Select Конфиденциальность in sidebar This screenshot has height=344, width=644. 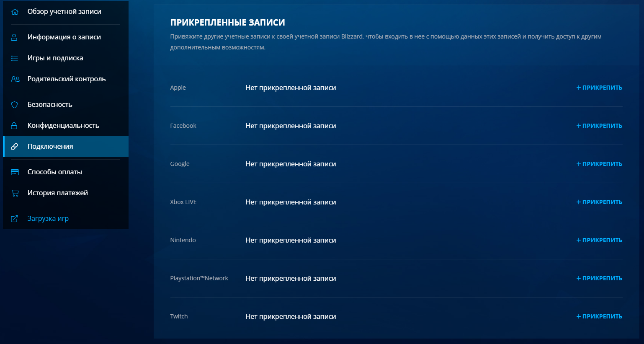click(x=66, y=126)
